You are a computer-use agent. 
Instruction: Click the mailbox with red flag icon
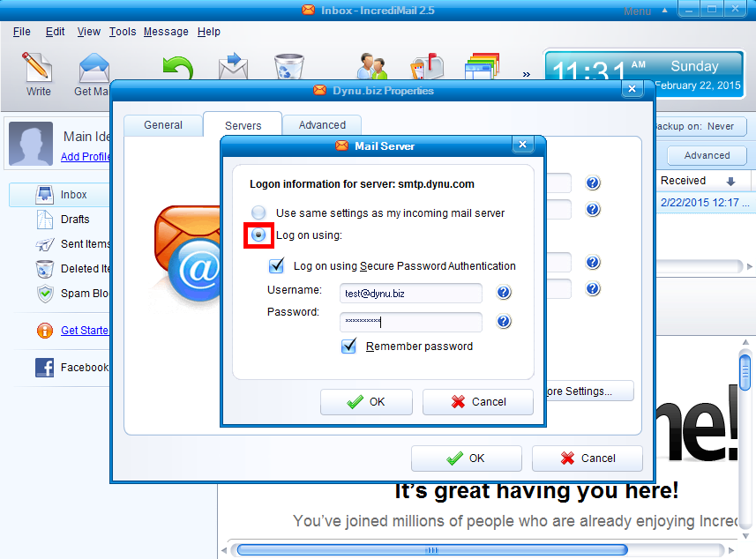(x=427, y=66)
